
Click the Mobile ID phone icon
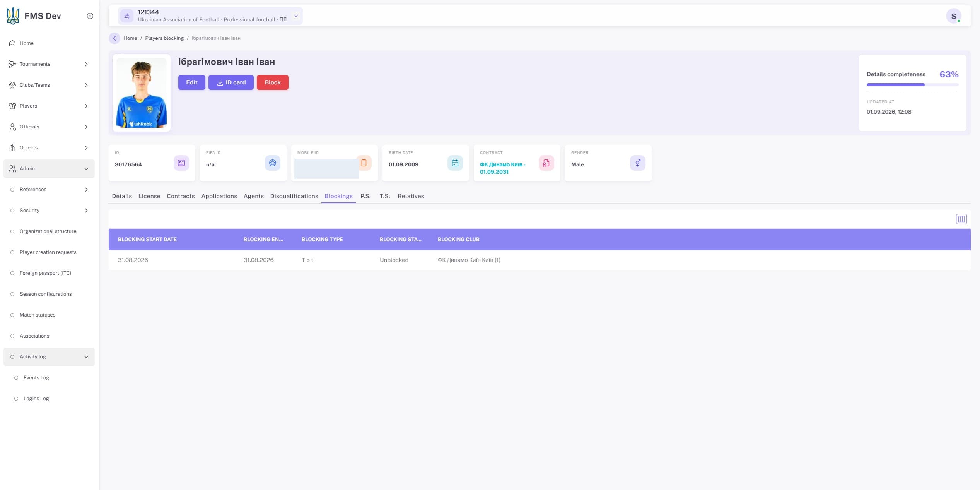pos(364,163)
